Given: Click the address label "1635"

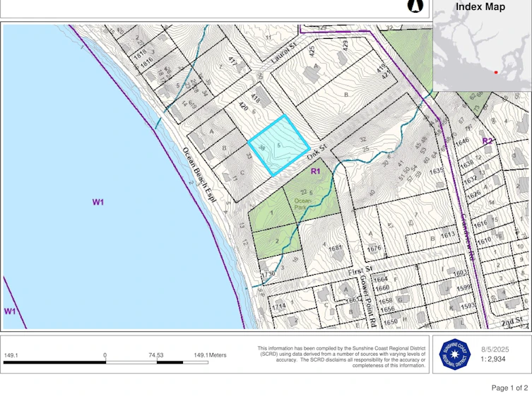Looking at the screenshot, I should pyautogui.click(x=436, y=170).
